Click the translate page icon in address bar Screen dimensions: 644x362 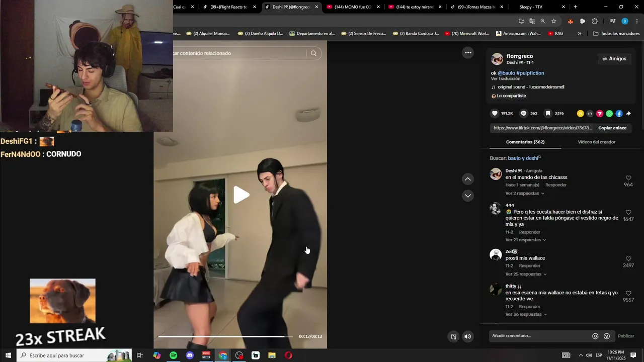pyautogui.click(x=532, y=21)
